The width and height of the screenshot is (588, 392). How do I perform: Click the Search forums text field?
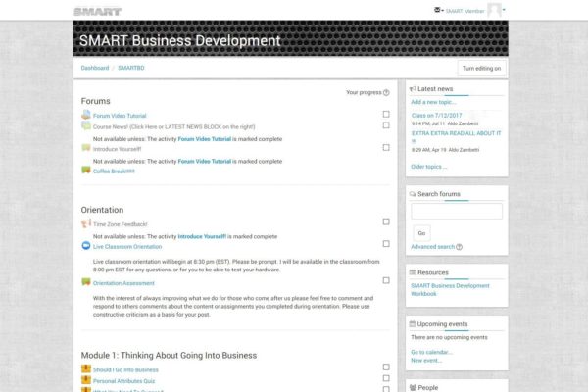457,212
